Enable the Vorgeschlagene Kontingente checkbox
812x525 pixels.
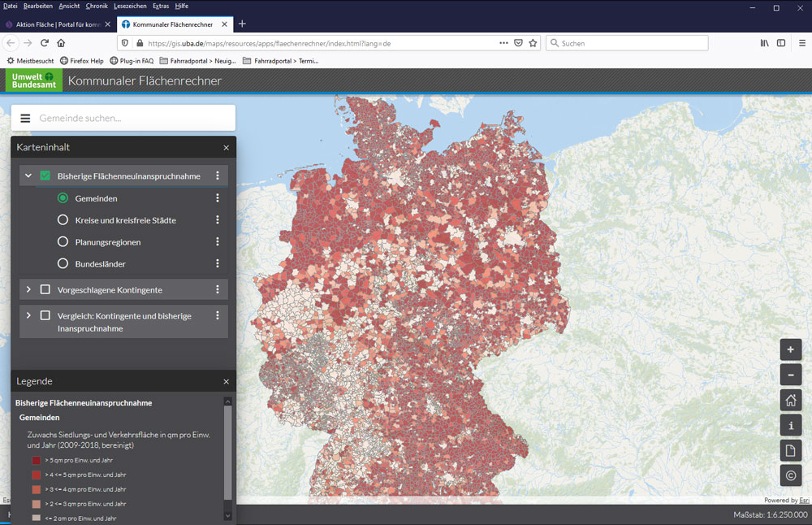[45, 289]
